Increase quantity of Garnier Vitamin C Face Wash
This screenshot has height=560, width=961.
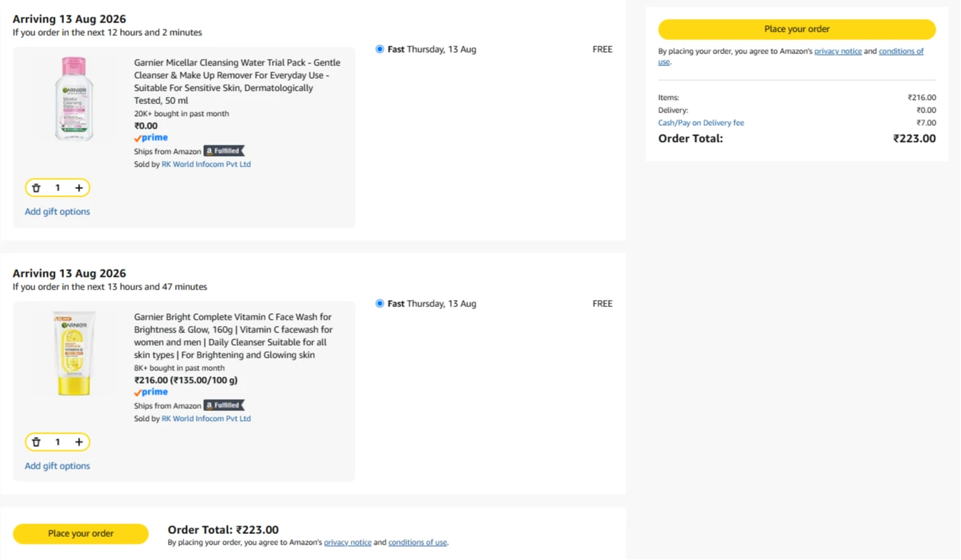tap(79, 443)
